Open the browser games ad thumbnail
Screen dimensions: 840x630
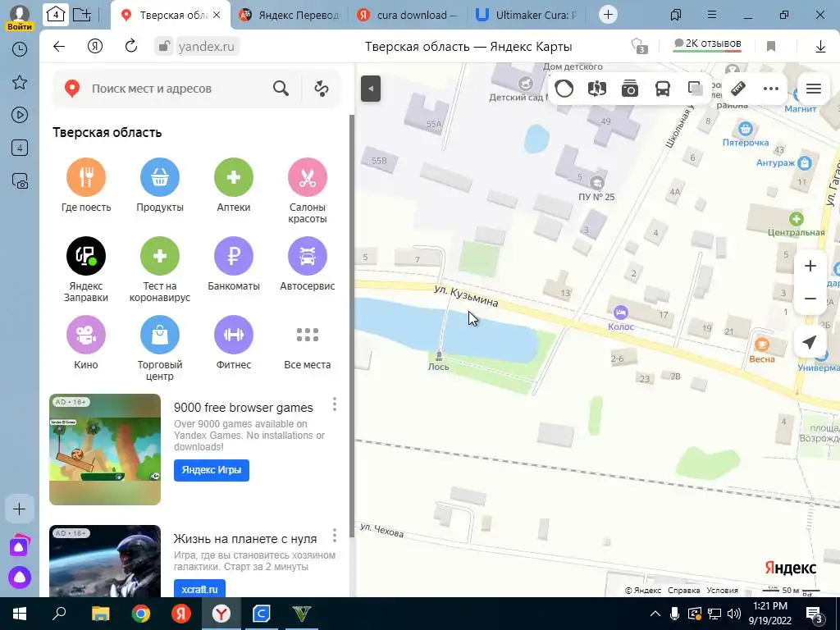(105, 450)
